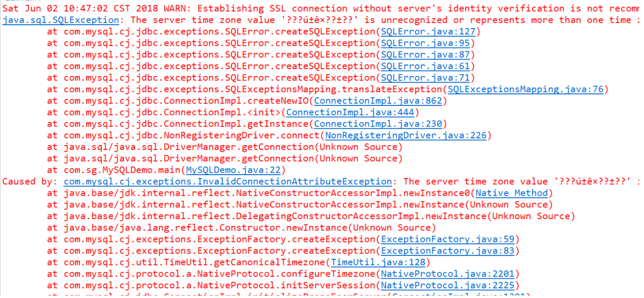Open SQLError.java line 71 link
Screen dimensions: 644x298
(424, 78)
